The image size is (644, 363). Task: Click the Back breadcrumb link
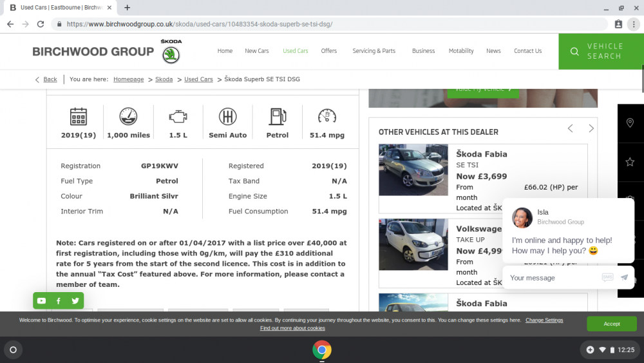coord(50,79)
